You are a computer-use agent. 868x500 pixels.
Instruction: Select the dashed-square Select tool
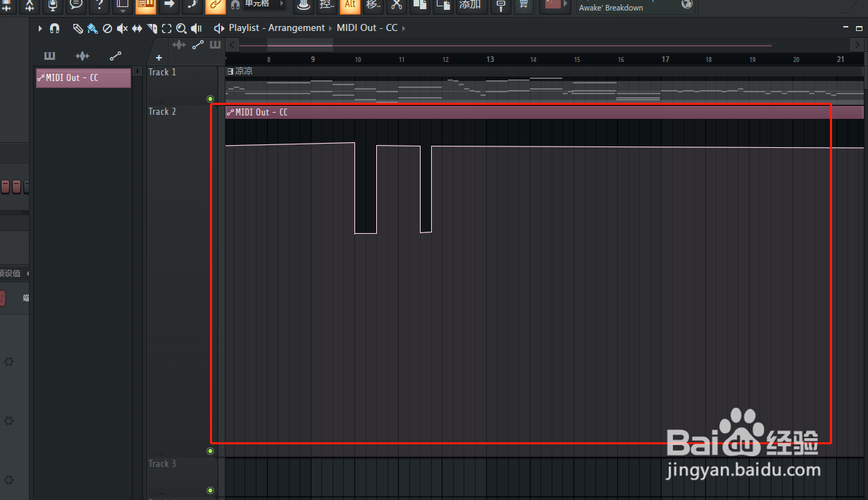[x=166, y=28]
